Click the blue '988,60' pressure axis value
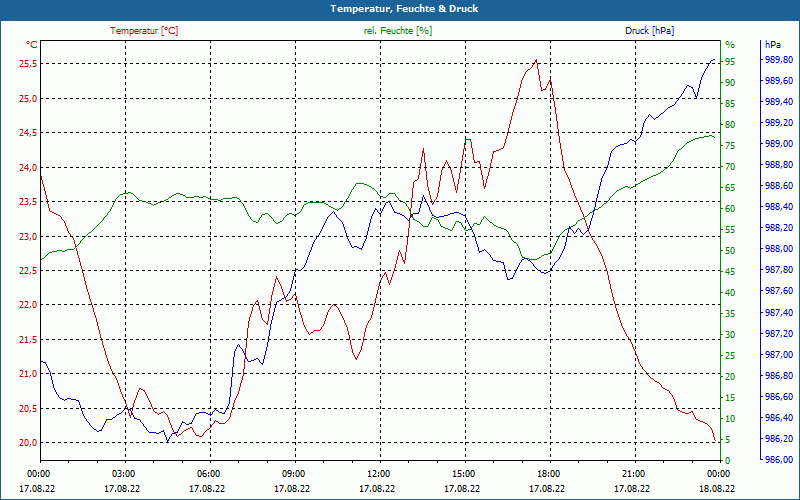This screenshot has width=800, height=500. click(x=779, y=186)
